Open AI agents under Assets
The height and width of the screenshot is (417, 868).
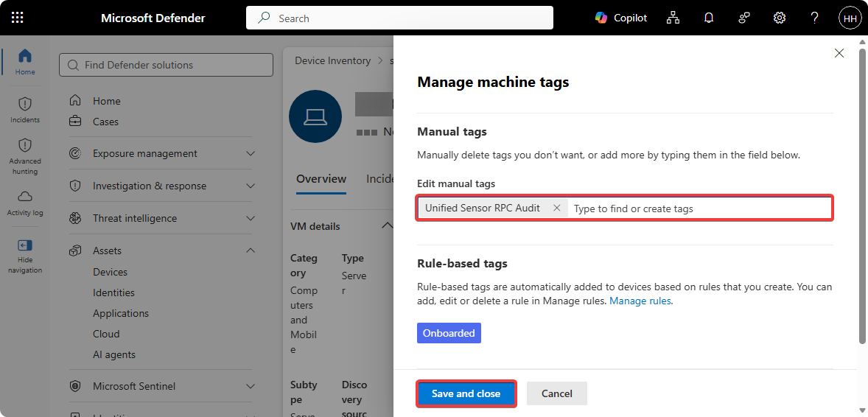114,354
